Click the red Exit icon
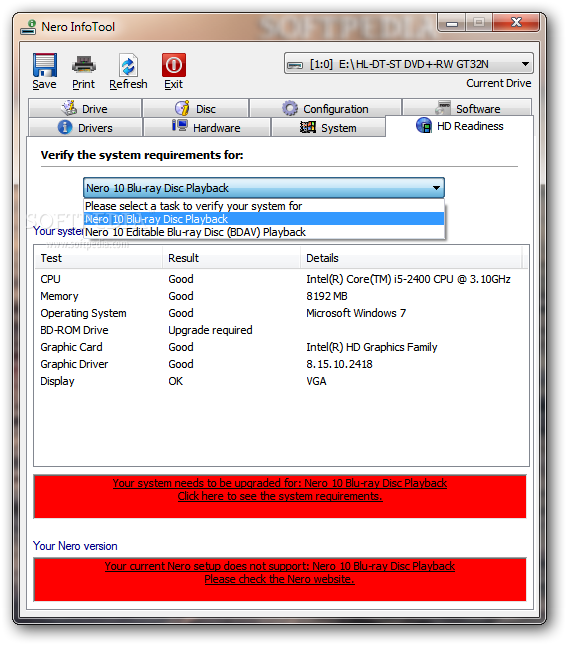 point(174,65)
